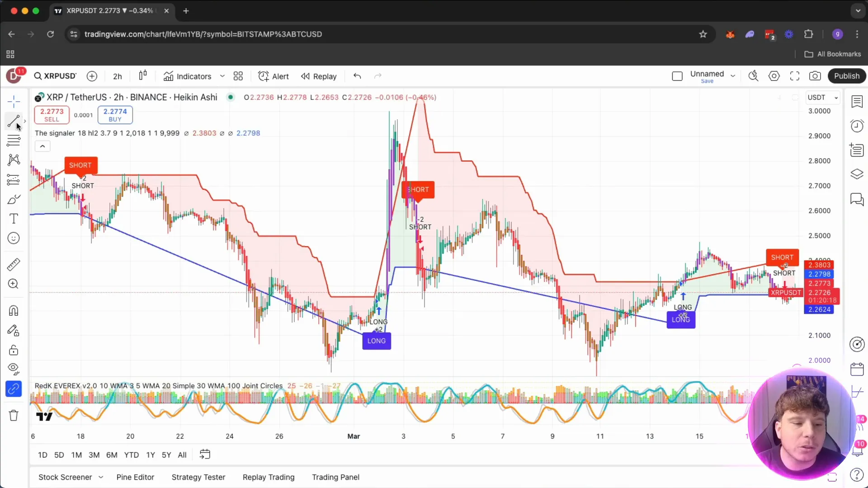Open the watchlist panel
868x488 pixels.
857,102
